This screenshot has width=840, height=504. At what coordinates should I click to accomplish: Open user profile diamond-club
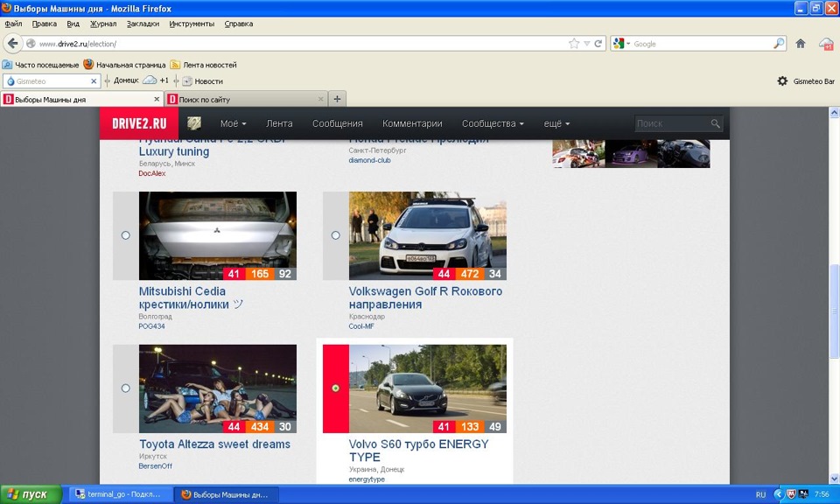[x=369, y=160]
